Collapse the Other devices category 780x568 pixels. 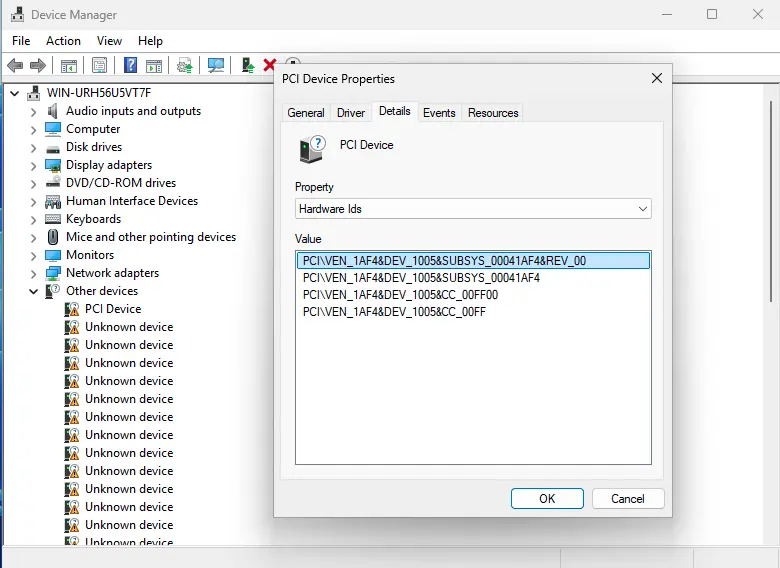point(33,291)
